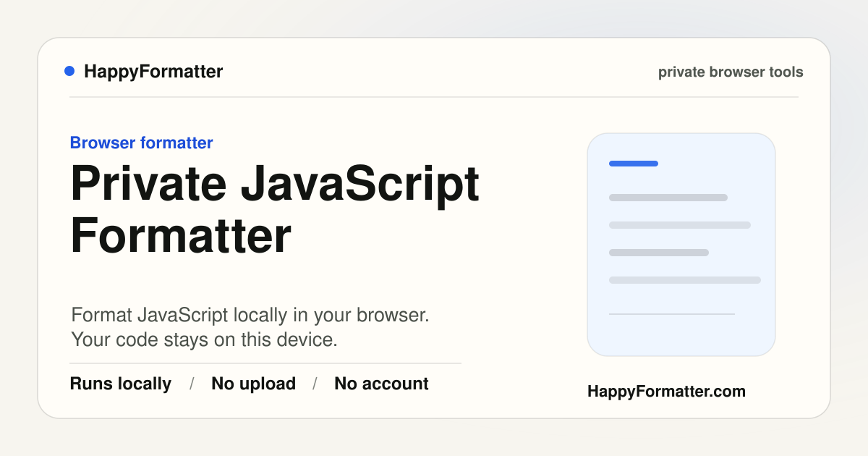Click the blue dot logo beside HappyFormatter

69,71
